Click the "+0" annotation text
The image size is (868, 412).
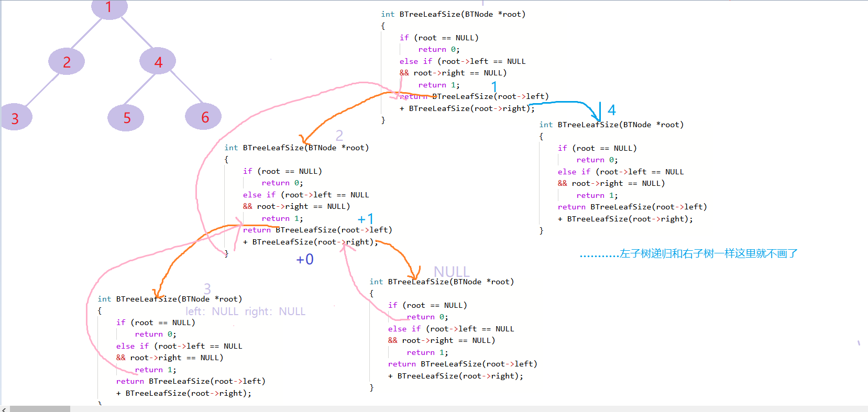[305, 259]
